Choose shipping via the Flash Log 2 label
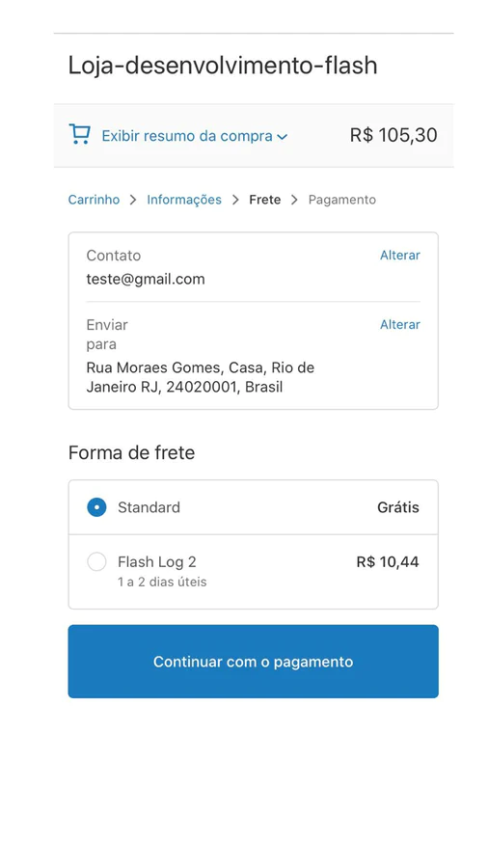 pyautogui.click(x=157, y=562)
